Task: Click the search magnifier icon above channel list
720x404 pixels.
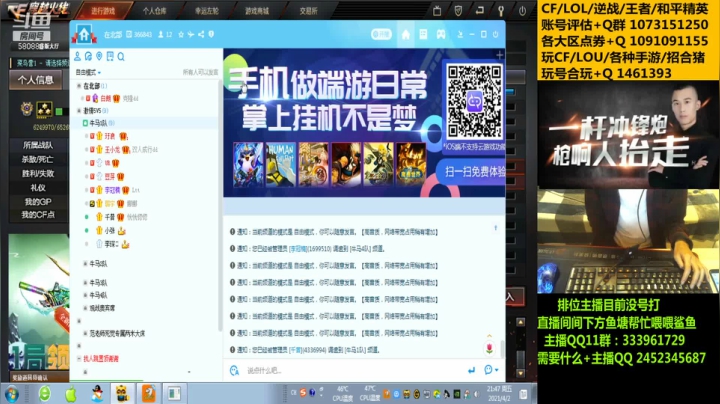Action: point(121,56)
